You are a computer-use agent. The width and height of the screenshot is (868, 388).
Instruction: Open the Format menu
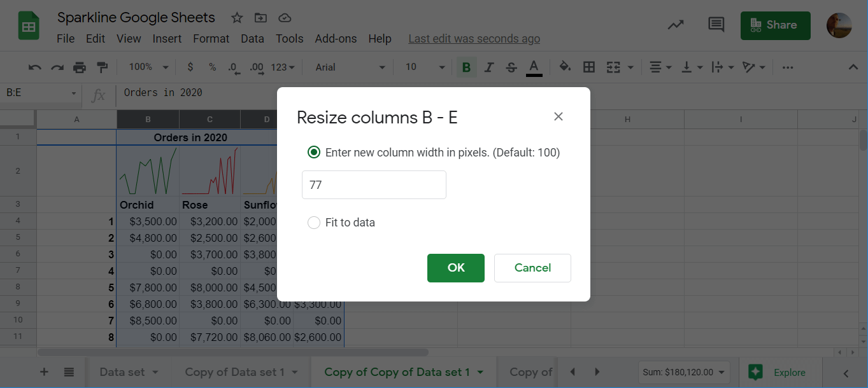211,38
